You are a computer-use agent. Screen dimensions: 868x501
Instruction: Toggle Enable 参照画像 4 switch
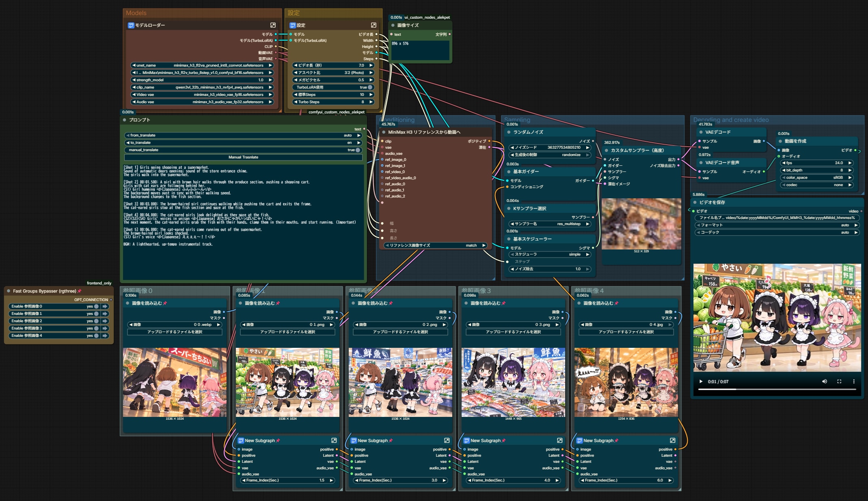96,336
